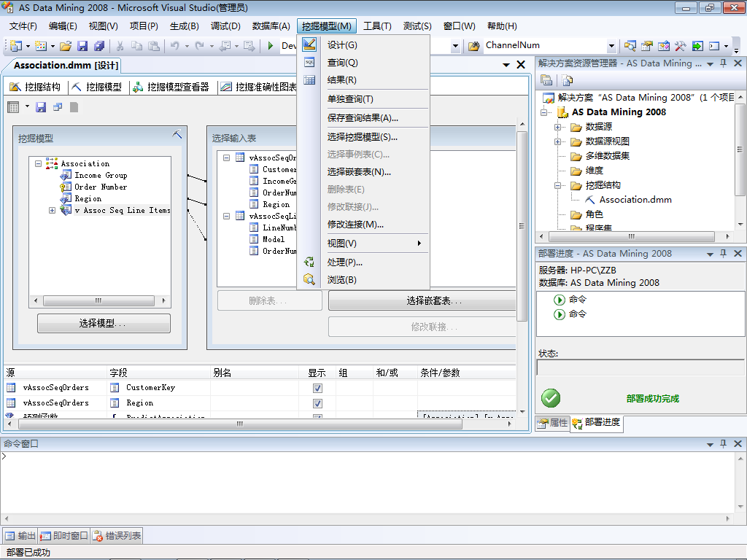Click the 选择模型... button
This screenshot has width=747, height=560.
pos(104,323)
